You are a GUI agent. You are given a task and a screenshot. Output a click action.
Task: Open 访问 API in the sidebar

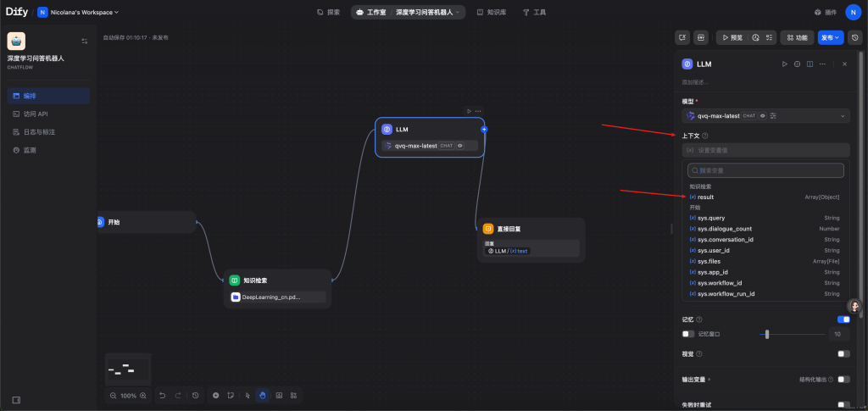36,114
